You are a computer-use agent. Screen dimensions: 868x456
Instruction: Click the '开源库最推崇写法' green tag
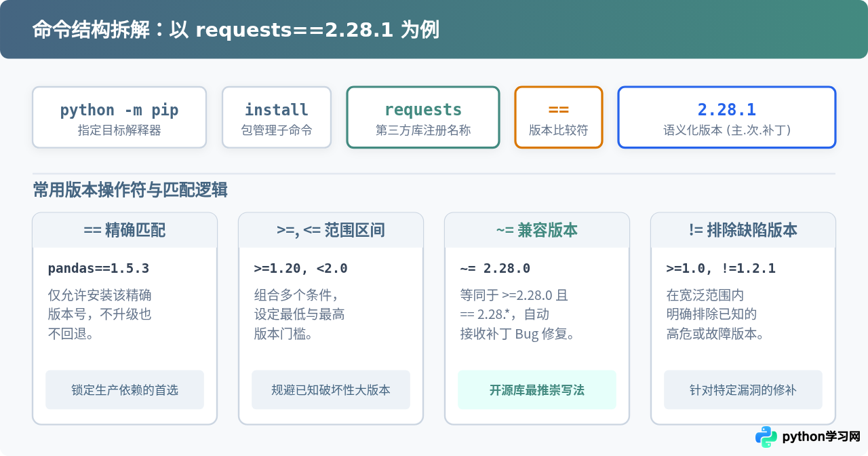tap(537, 389)
